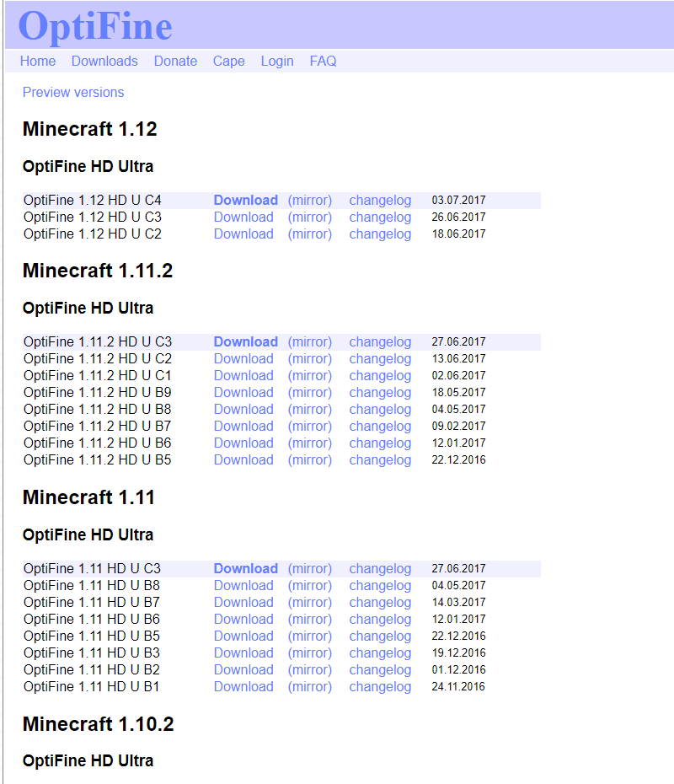Download OptiFine 1.11.2 HD U C2
This screenshot has width=674, height=784.
pos(243,359)
